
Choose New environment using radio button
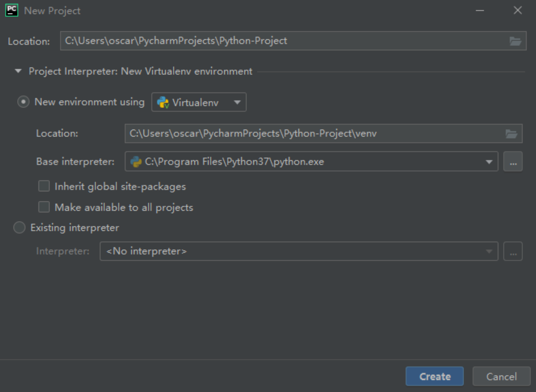[23, 102]
